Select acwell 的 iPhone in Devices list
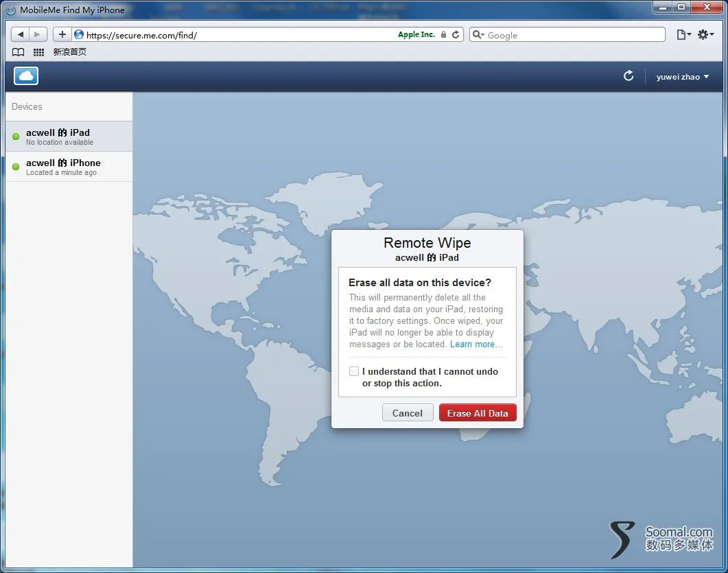Screen dimensions: 728x573 (x=69, y=167)
